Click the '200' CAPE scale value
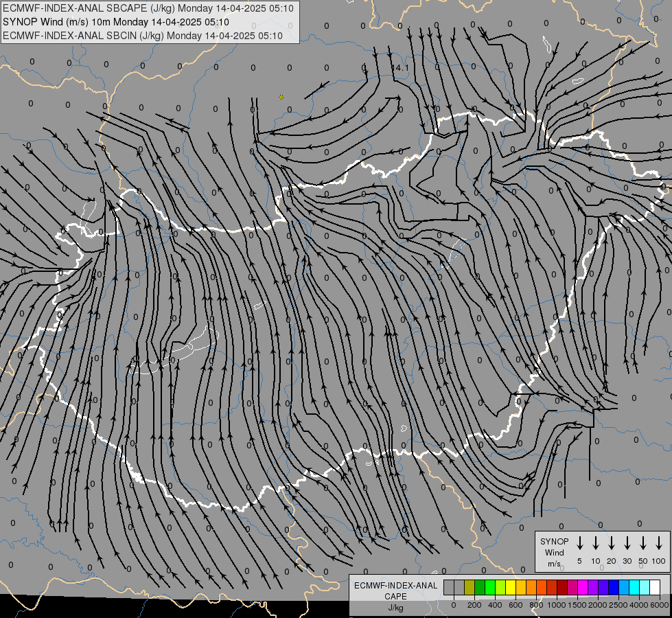672x618 pixels. tap(474, 605)
